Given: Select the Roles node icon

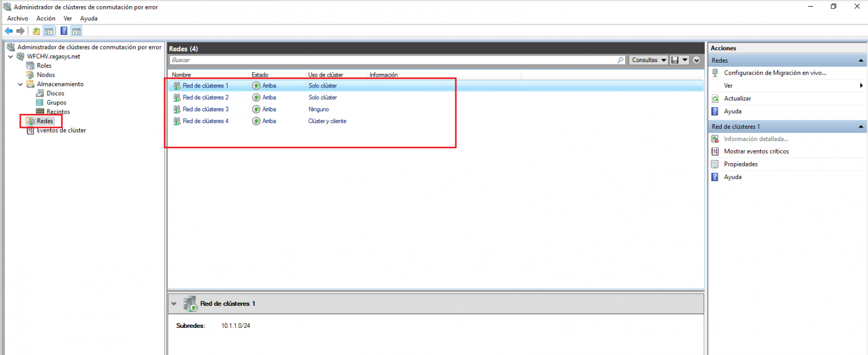Looking at the screenshot, I should pyautogui.click(x=30, y=65).
